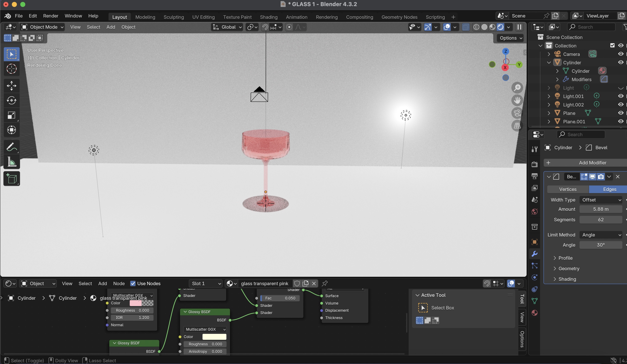Viewport: 627px width, 364px height.
Task: Open the Width Type Offset dropdown
Action: coord(601,200)
